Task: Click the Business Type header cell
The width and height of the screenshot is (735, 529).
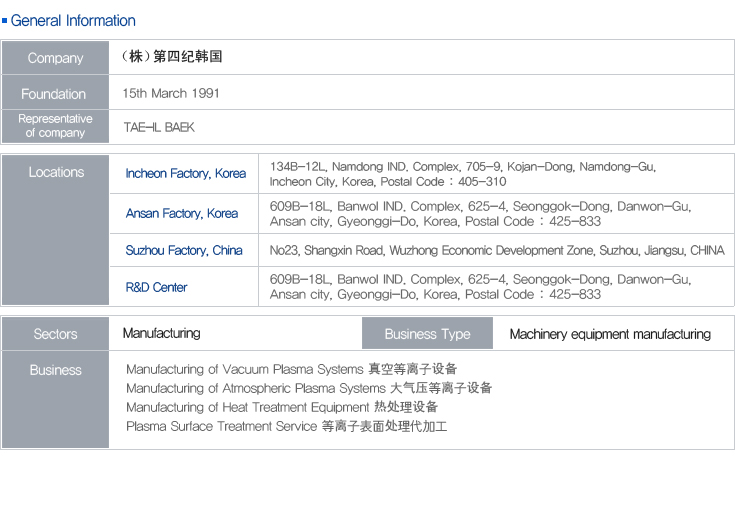Action: click(427, 334)
